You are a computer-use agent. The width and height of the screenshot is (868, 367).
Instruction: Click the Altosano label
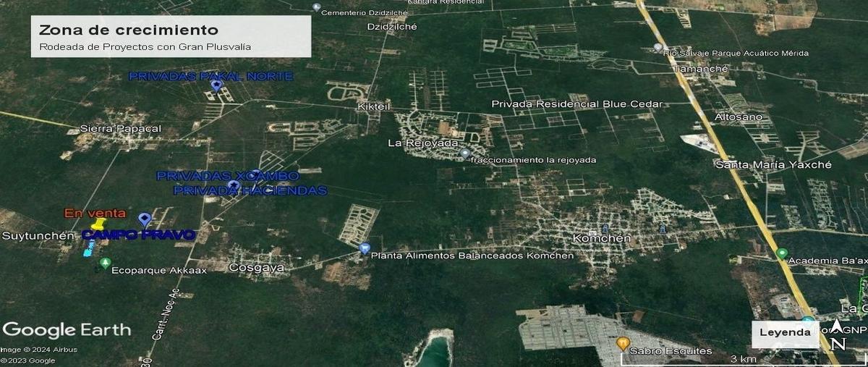coord(739,117)
